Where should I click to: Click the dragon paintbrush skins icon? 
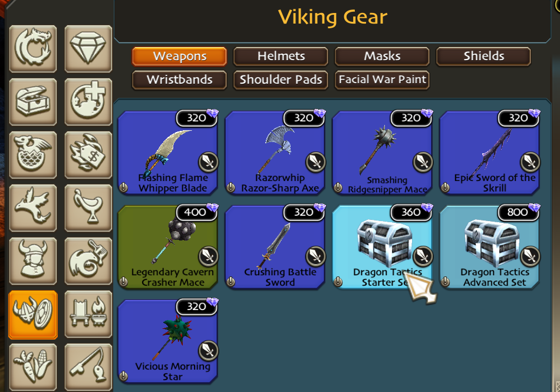tap(88, 261)
